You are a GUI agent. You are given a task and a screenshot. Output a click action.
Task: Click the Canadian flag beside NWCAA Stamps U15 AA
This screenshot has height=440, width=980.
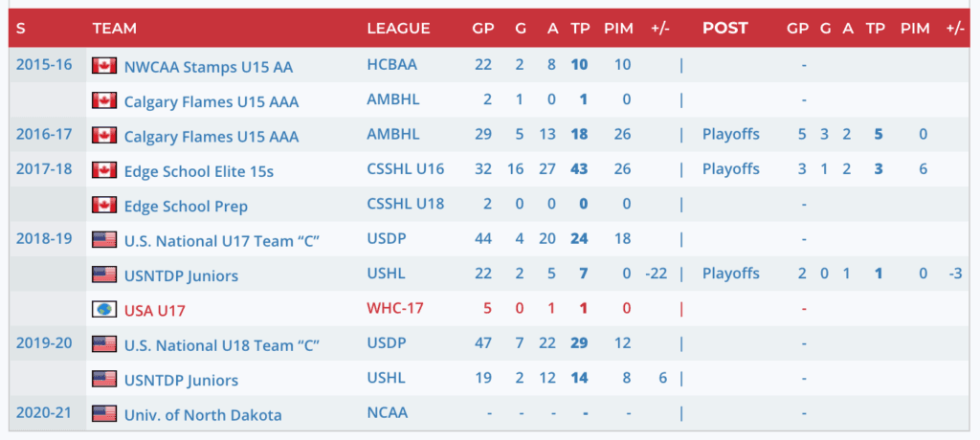104,66
